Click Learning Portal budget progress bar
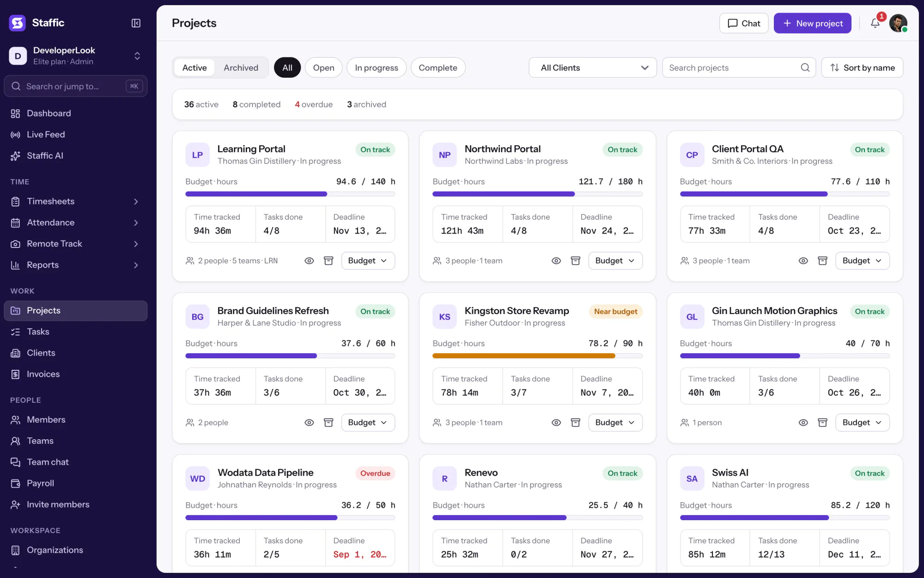The height and width of the screenshot is (578, 924). [x=290, y=194]
